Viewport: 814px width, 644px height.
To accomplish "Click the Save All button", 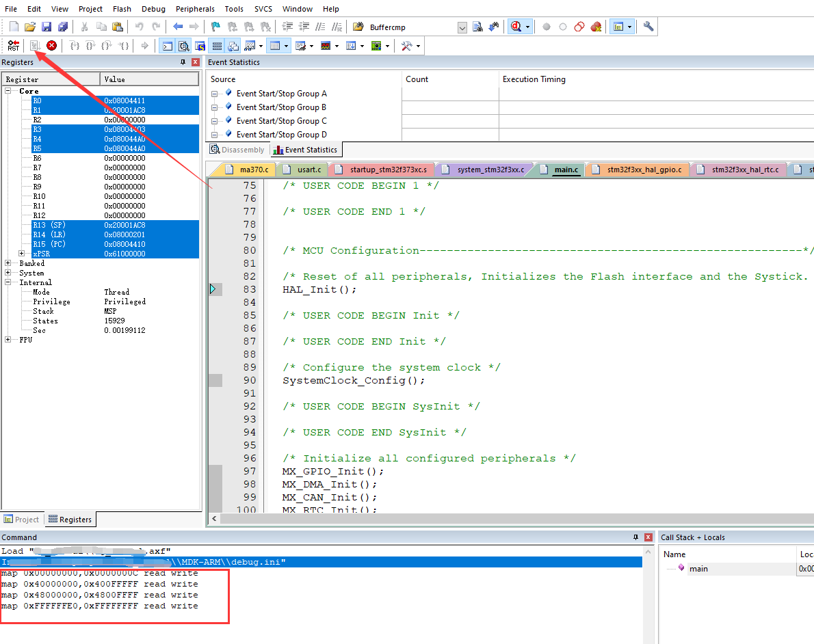I will (x=63, y=26).
